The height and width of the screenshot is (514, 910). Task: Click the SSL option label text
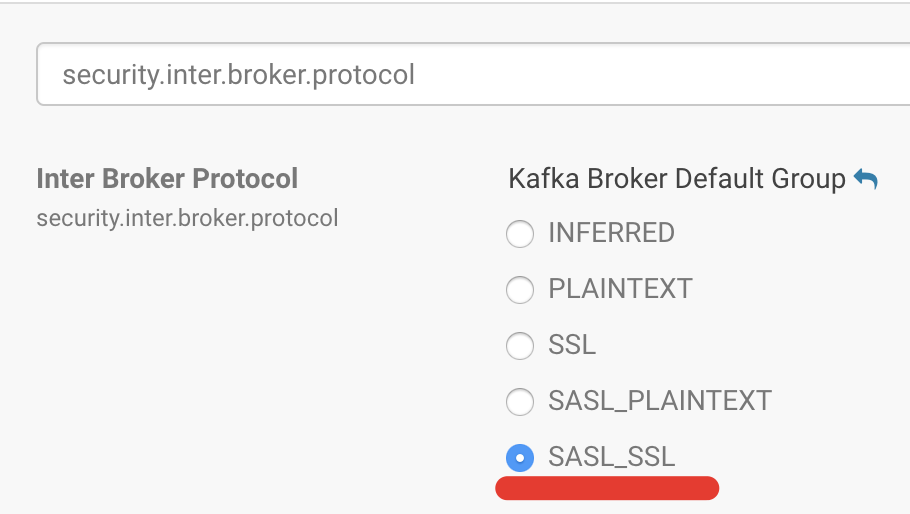[572, 345]
